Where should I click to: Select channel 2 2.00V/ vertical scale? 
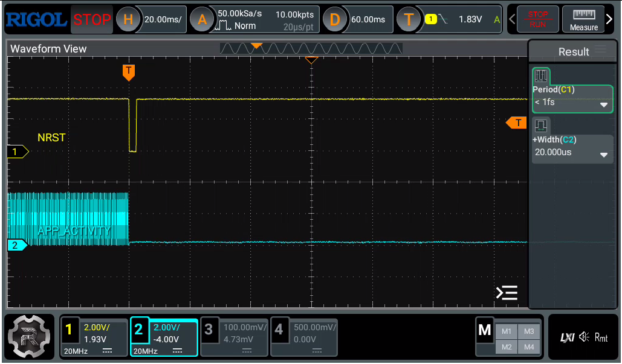(166, 328)
